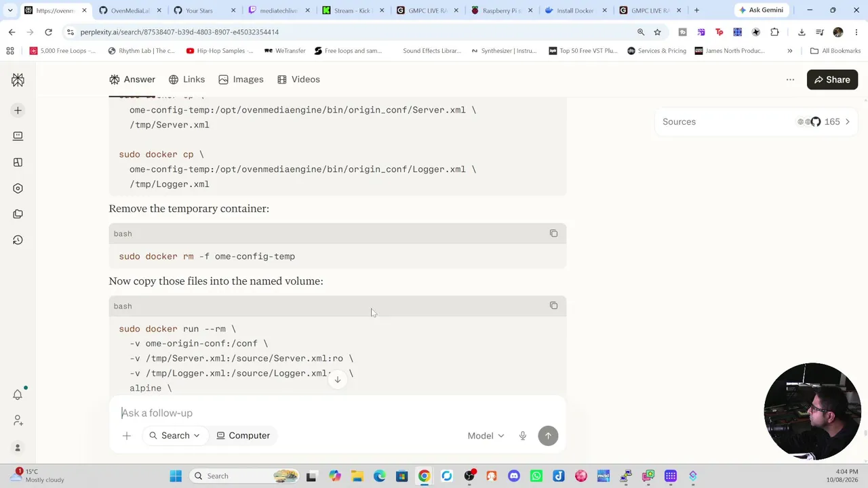Viewport: 868px width, 488px height.
Task: Open File Explorer from taskbar
Action: pyautogui.click(x=357, y=476)
